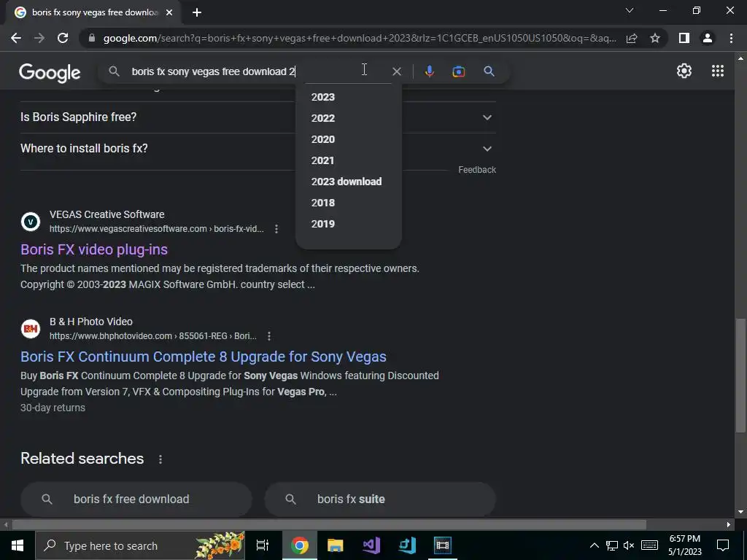747x560 pixels.
Task: Open tab search chevron in title bar
Action: pyautogui.click(x=630, y=10)
